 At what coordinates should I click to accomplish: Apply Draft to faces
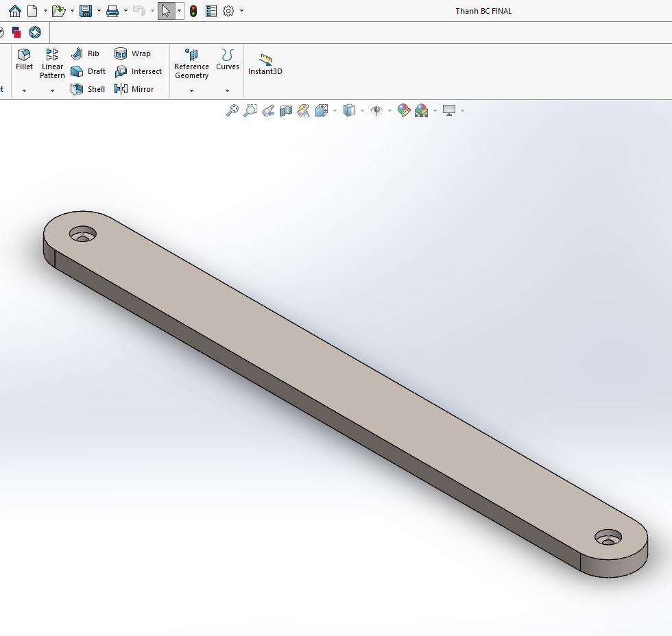(88, 71)
